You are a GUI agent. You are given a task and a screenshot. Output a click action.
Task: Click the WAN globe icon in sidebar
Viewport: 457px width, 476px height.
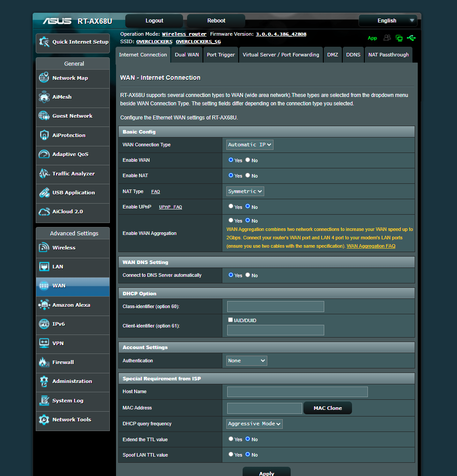(x=44, y=286)
